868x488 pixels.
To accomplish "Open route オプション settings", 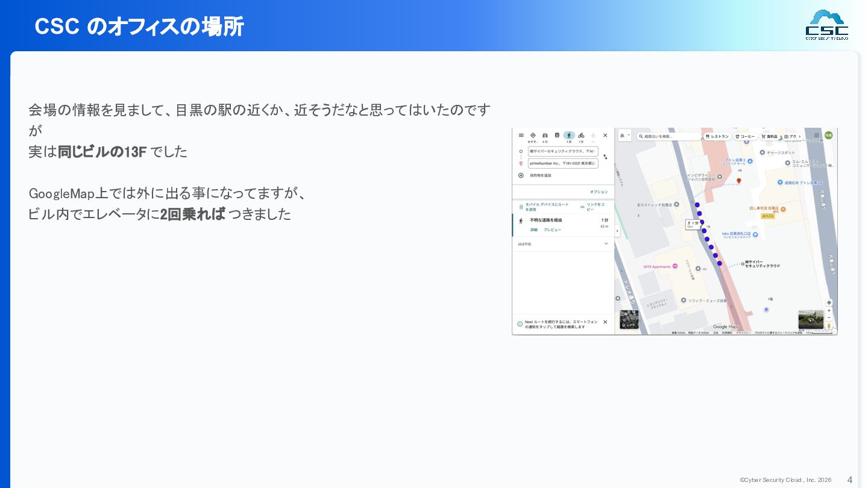I will 599,192.
